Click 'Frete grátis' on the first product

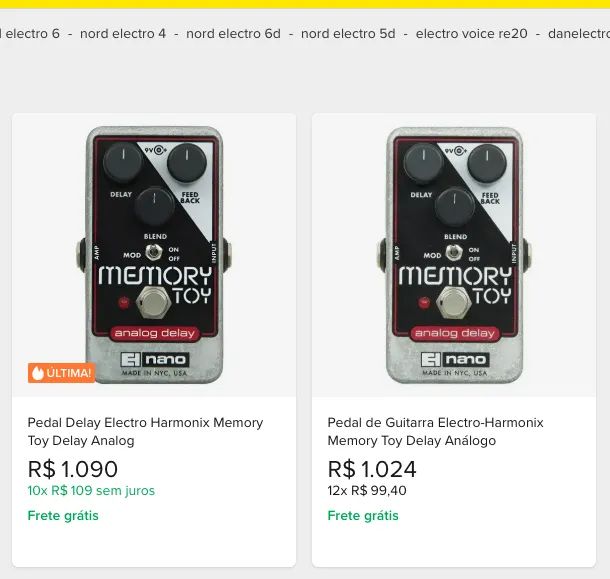(63, 516)
